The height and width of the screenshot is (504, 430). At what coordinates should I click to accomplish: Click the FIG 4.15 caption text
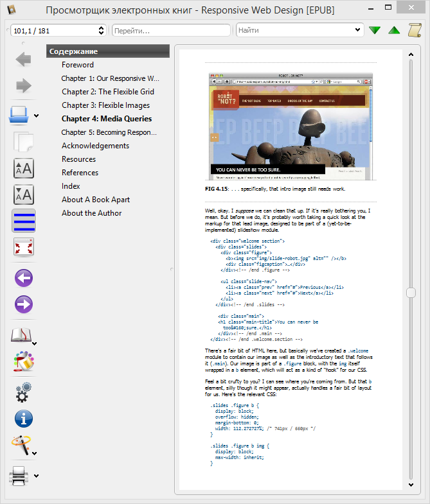coord(275,189)
